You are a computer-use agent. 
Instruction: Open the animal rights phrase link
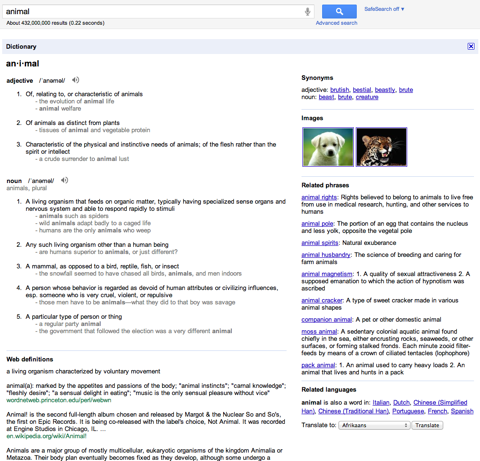pyautogui.click(x=319, y=197)
